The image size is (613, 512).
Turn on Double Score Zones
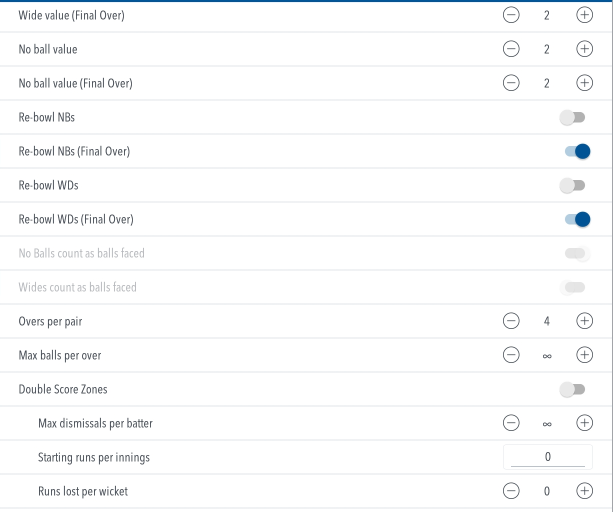pos(572,389)
